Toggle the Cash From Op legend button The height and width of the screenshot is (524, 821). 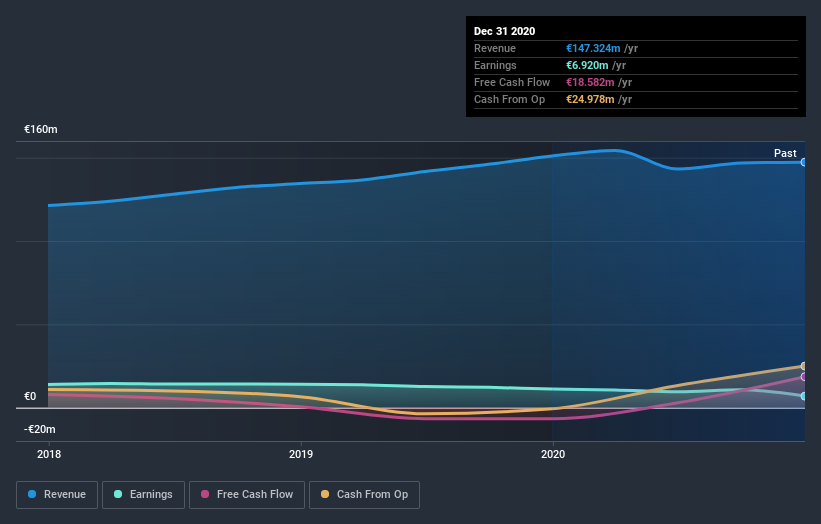(x=364, y=495)
